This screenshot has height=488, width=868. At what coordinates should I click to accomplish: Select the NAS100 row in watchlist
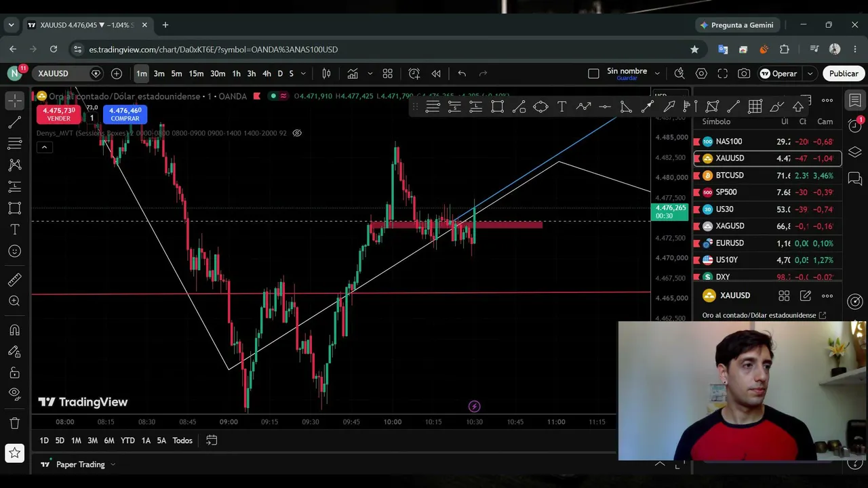click(768, 142)
